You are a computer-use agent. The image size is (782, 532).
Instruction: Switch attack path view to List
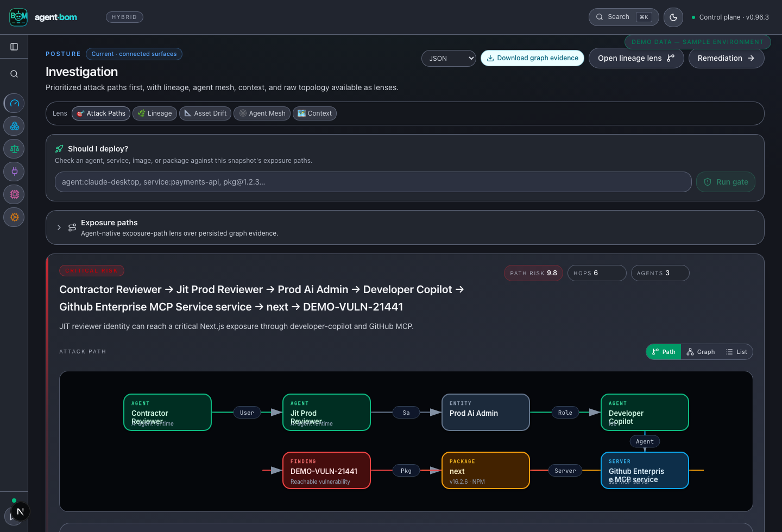[736, 352]
